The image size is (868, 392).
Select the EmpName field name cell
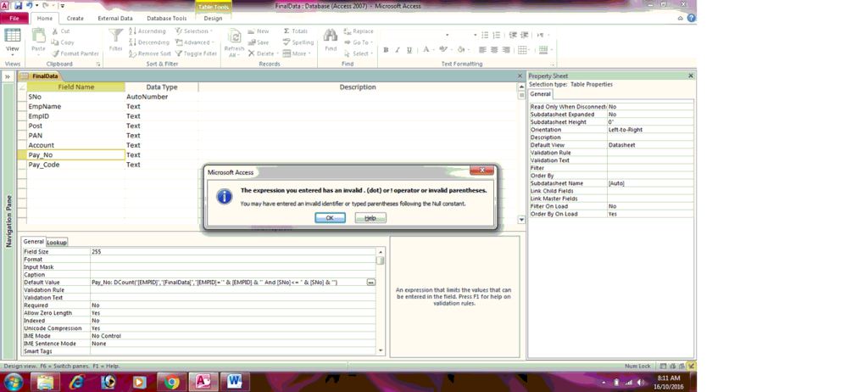click(75, 106)
